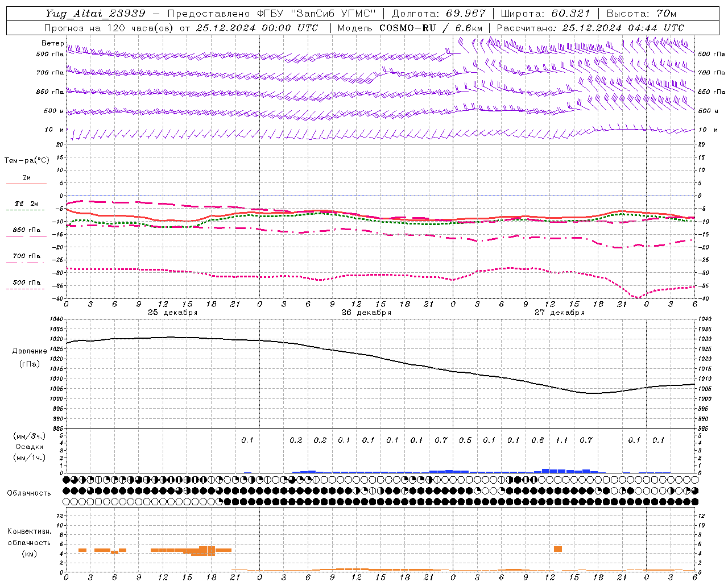Click the Рассчитано: 25.12.2024 04:44 UTC text

pos(590,28)
